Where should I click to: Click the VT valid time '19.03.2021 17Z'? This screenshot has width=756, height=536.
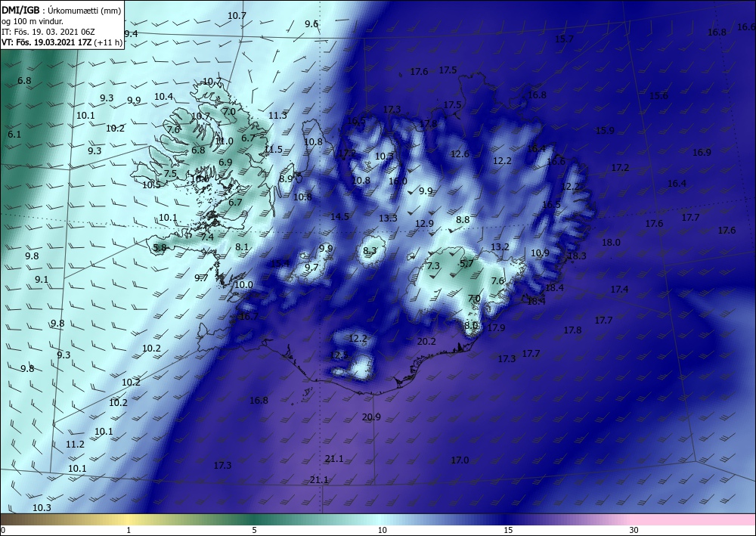[x=62, y=42]
